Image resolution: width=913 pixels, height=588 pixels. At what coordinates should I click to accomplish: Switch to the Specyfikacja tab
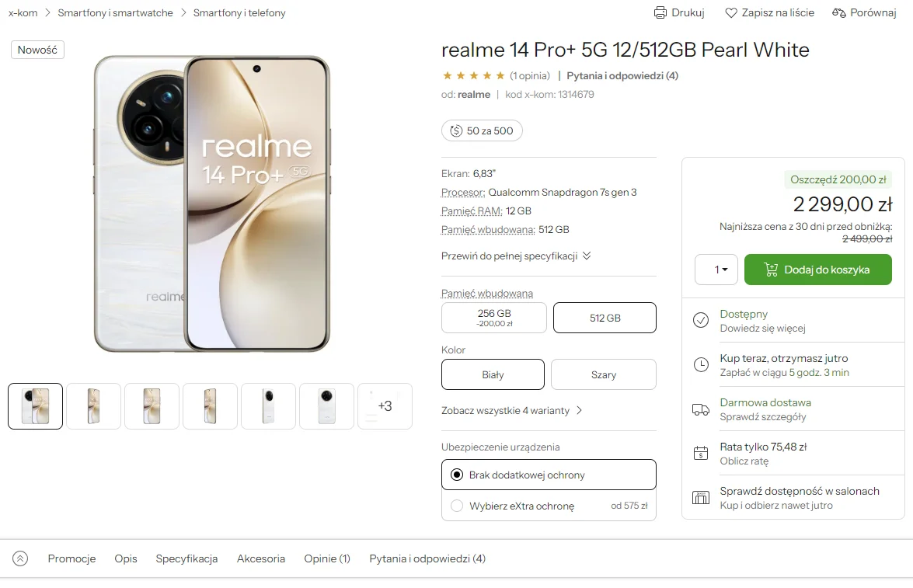point(186,559)
